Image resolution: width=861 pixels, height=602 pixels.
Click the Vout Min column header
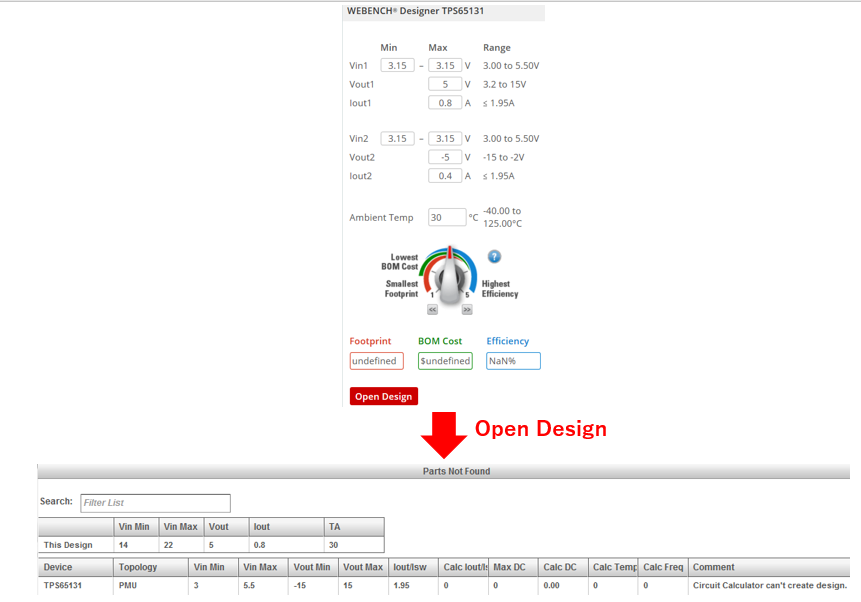(x=314, y=567)
